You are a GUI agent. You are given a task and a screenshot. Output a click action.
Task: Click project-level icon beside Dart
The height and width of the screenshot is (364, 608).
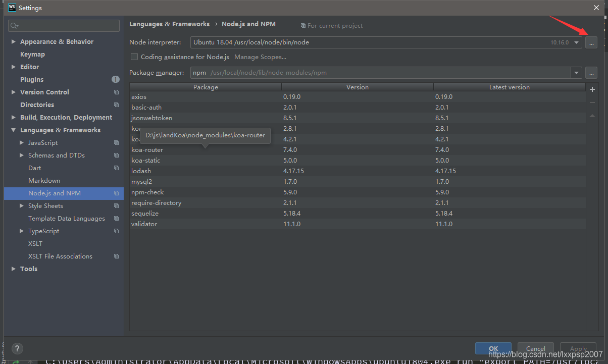pyautogui.click(x=117, y=168)
